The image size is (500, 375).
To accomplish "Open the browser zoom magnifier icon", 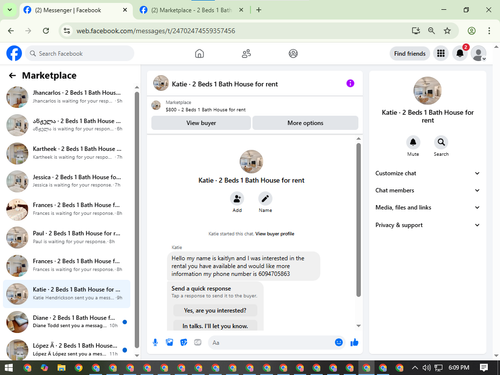I will [x=431, y=31].
